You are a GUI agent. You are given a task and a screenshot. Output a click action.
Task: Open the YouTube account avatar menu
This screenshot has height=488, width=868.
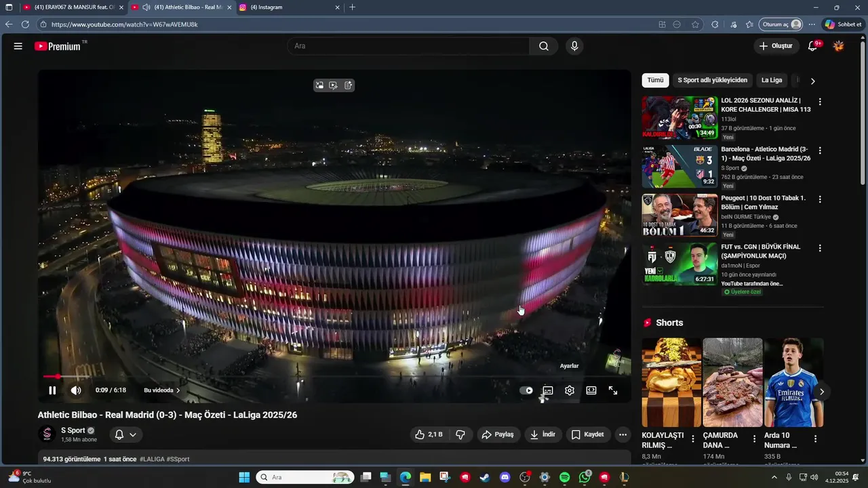click(x=839, y=46)
